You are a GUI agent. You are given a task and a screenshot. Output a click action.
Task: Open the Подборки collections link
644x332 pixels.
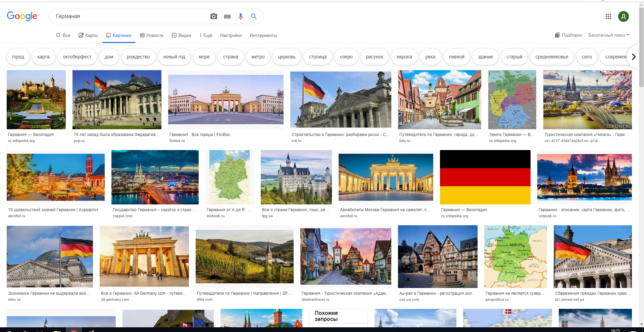pos(568,35)
